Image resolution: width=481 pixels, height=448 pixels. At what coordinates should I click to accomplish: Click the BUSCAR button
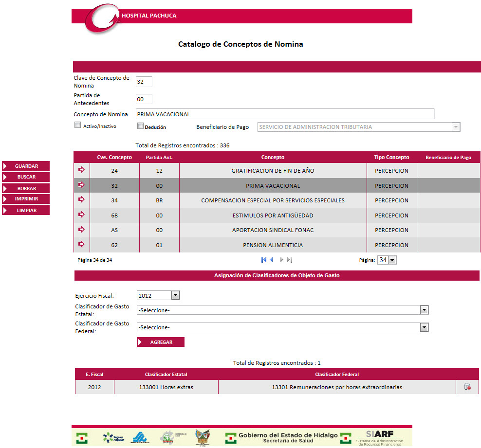tap(26, 177)
